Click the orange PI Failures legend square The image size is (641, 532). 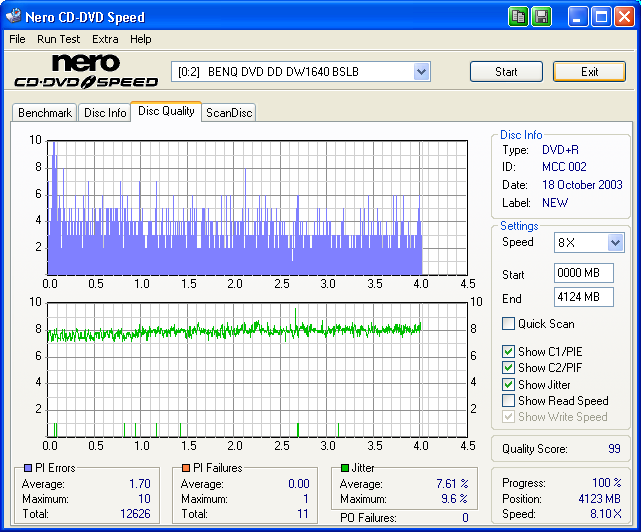[x=185, y=468]
